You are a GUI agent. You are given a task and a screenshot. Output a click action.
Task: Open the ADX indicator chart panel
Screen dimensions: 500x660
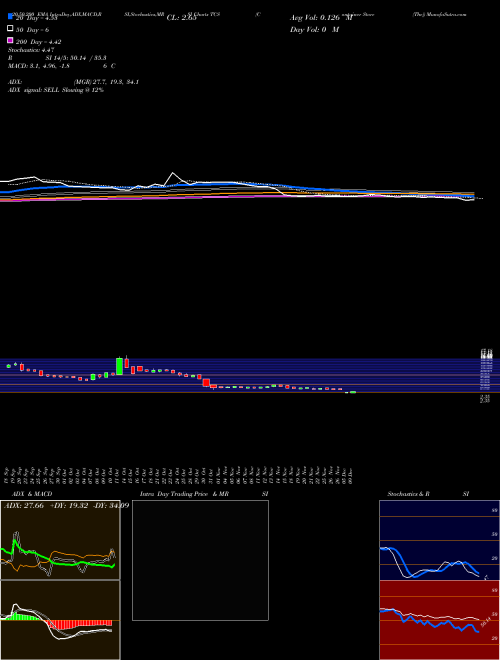(x=60, y=540)
